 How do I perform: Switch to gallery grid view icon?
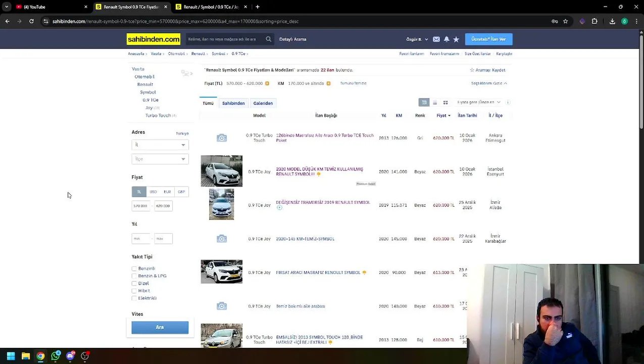coord(445,103)
